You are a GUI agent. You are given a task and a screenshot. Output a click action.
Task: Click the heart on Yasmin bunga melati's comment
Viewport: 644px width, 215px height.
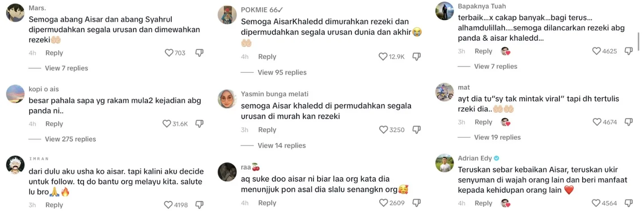tap(383, 130)
